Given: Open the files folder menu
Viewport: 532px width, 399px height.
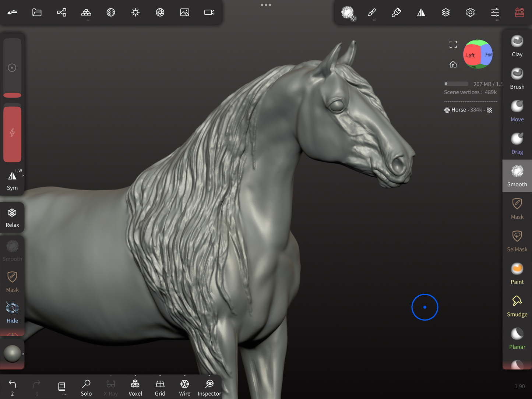Looking at the screenshot, I should [37, 13].
